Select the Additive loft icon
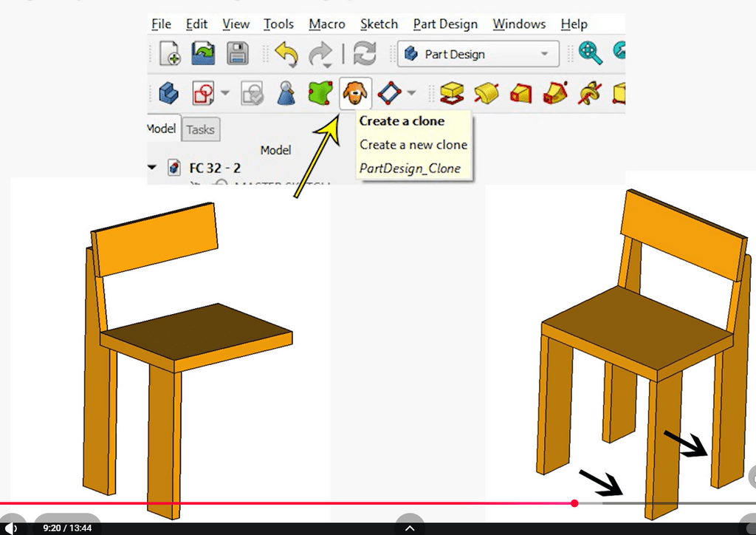This screenshot has width=756, height=535. point(521,93)
